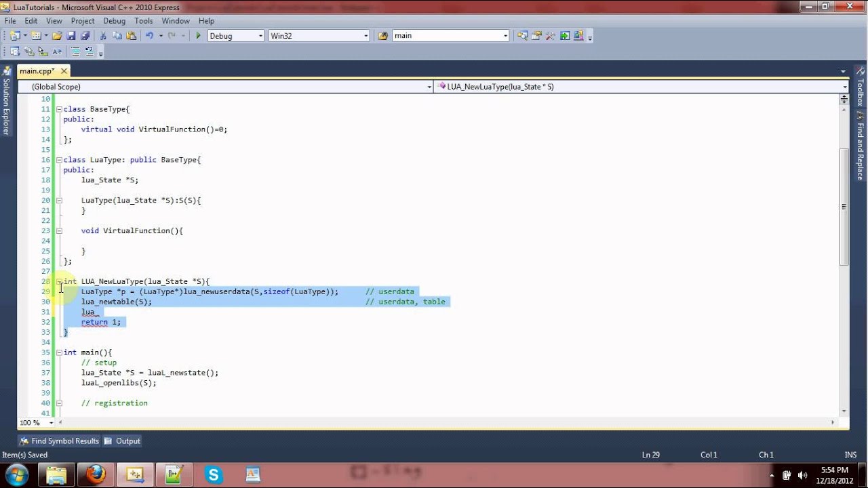Click the Paste clipboard icon

point(131,36)
